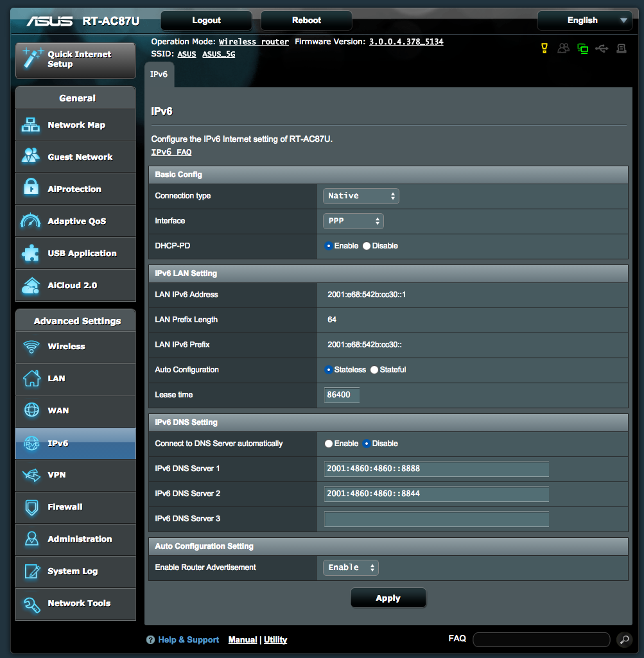The height and width of the screenshot is (658, 644).
Task: Click the AiCloud 2.0 cloud icon
Action: pyautogui.click(x=31, y=286)
